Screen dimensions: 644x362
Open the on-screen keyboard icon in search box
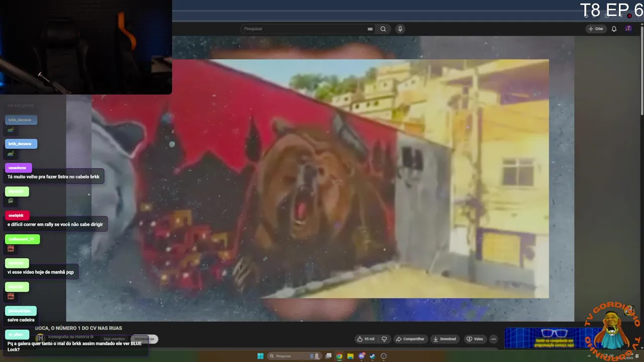click(x=370, y=29)
